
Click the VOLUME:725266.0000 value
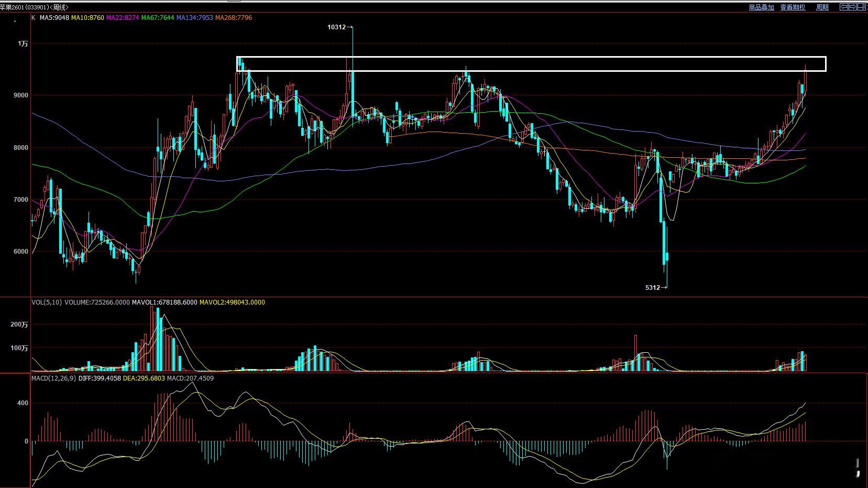click(97, 302)
